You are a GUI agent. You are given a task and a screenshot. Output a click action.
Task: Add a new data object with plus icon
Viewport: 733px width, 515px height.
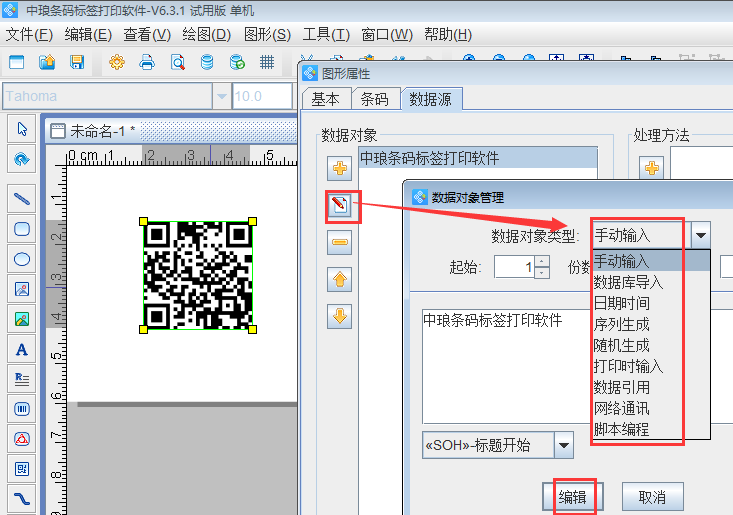click(x=340, y=168)
